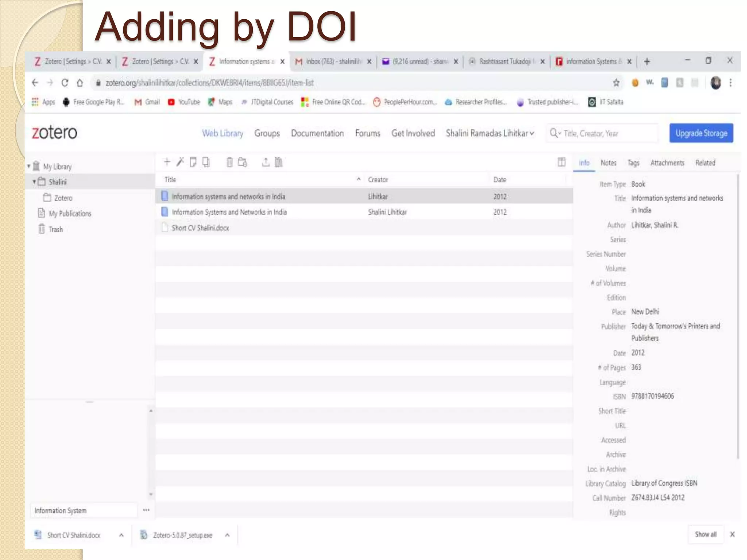The image size is (747, 560).
Task: Create a new standalone note
Action: tap(193, 162)
